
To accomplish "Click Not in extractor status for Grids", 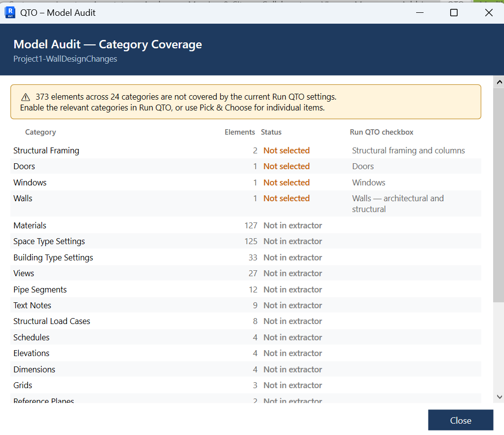I will [x=293, y=385].
